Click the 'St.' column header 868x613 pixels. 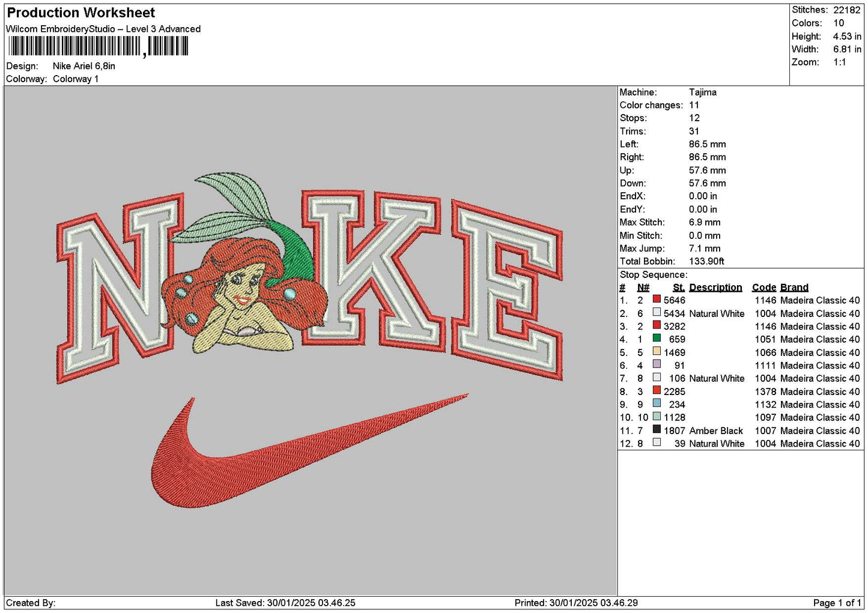point(679,288)
